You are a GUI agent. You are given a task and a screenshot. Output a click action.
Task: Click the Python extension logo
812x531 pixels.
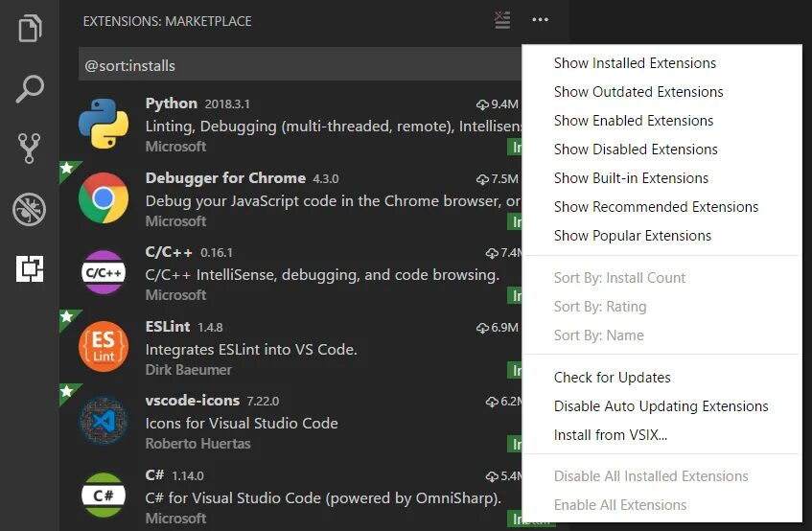click(x=104, y=124)
